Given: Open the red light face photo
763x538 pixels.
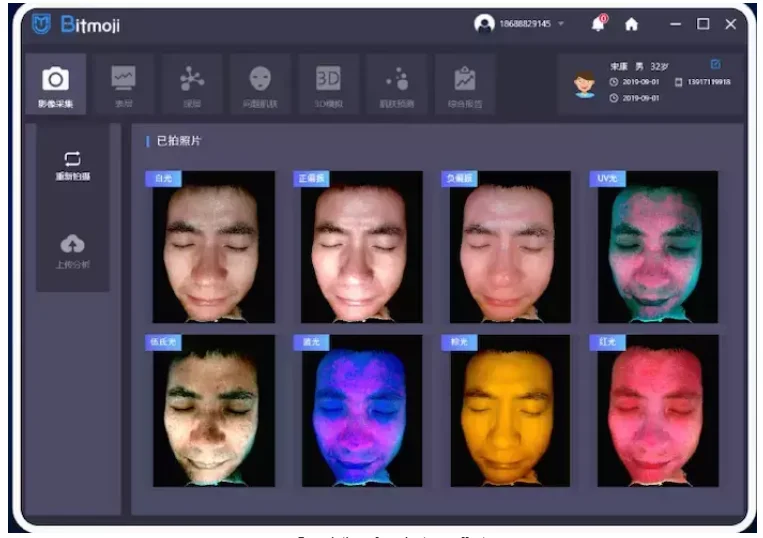Looking at the screenshot, I should click(x=657, y=411).
